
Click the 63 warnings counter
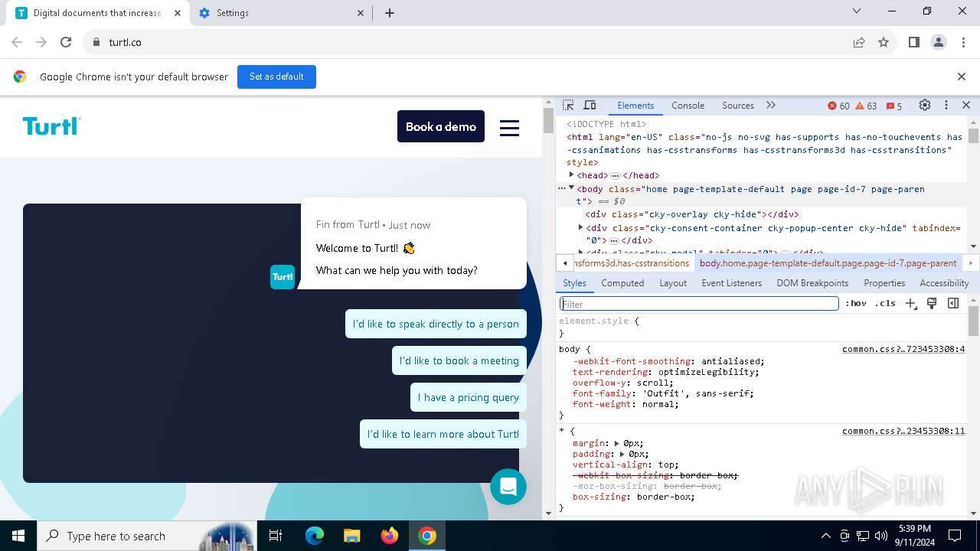coord(866,106)
